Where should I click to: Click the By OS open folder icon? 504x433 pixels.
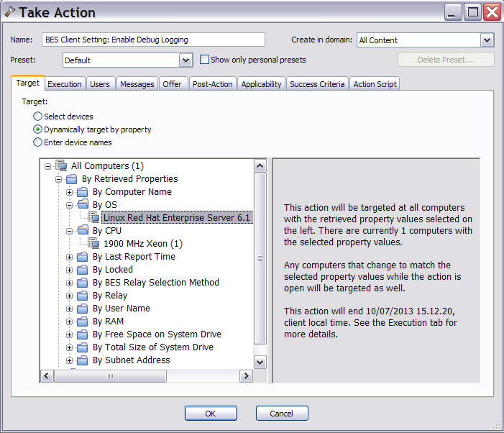coord(83,204)
